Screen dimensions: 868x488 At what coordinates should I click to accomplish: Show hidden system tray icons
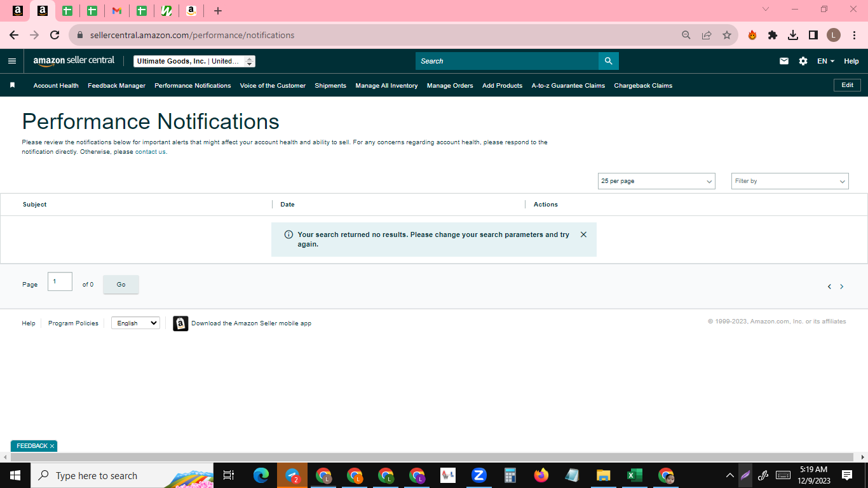[x=730, y=475]
